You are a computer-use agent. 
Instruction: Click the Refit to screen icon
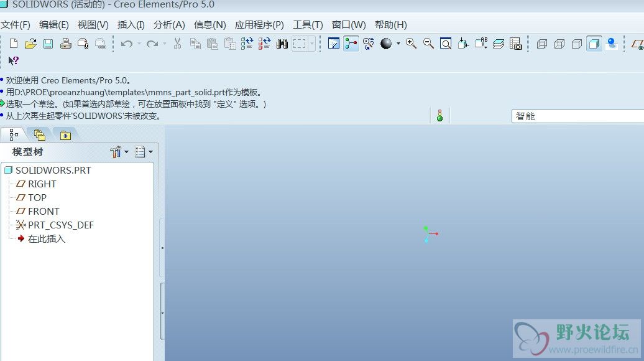[x=446, y=44]
